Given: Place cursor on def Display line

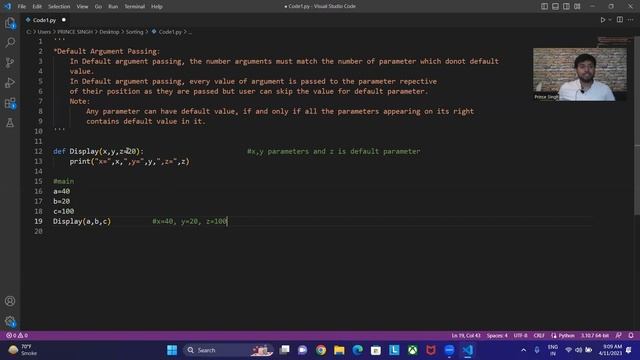Looking at the screenshot, I should pyautogui.click(x=98, y=151).
